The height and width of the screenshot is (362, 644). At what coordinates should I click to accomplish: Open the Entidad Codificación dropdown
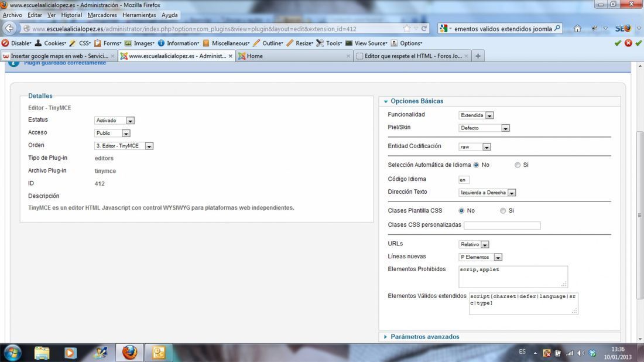(x=474, y=147)
